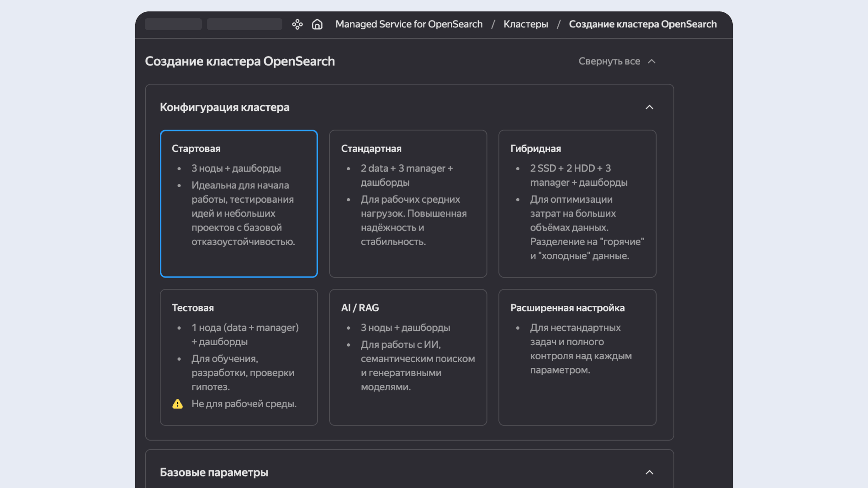The image size is (868, 488).
Task: Click the Свернуть все chevron arrow
Action: [652, 61]
